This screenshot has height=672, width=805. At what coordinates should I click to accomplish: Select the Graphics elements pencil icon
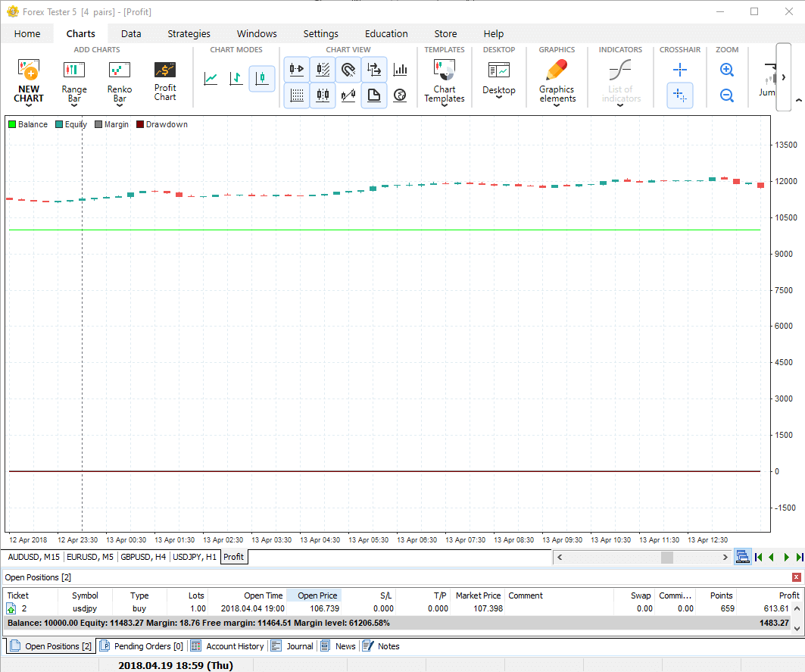click(557, 70)
